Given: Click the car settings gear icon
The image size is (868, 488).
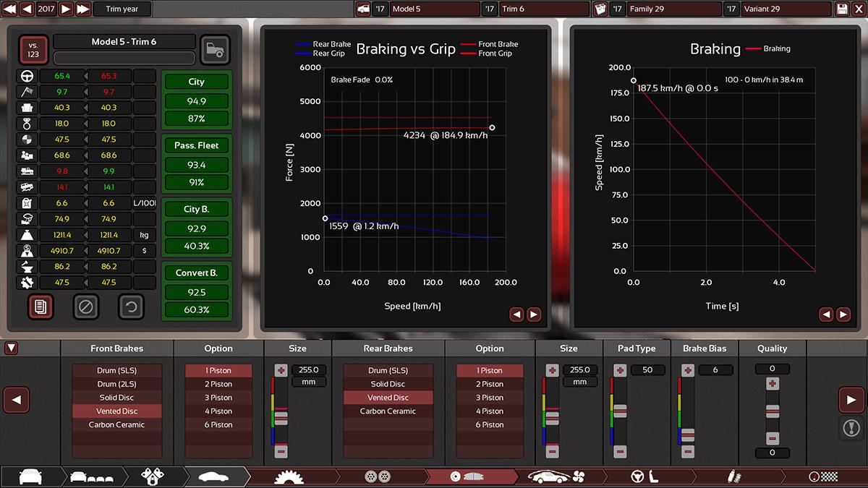Looking at the screenshot, I should pos(215,50).
